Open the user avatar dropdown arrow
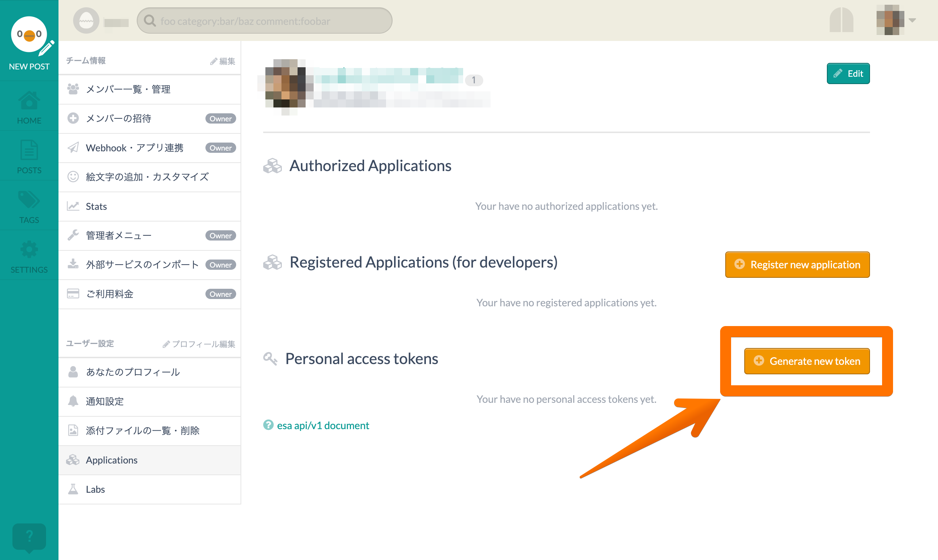Image resolution: width=938 pixels, height=560 pixels. click(x=912, y=20)
